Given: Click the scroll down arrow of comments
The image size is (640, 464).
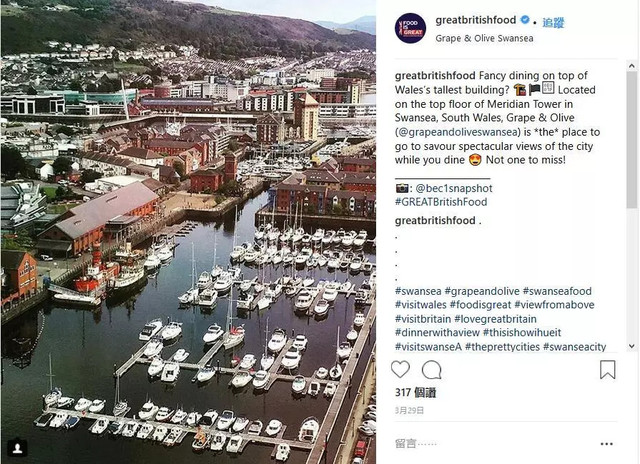Looking at the screenshot, I should pos(632,346).
